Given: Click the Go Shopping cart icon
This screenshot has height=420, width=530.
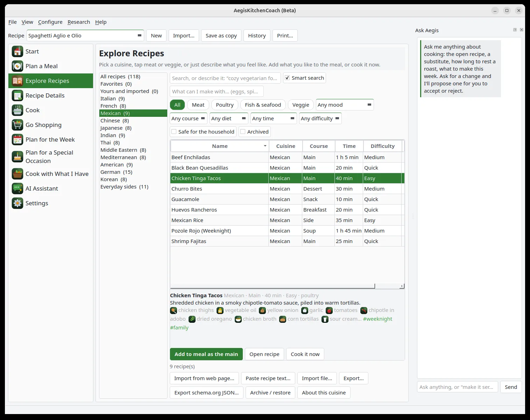Looking at the screenshot, I should [x=17, y=125].
